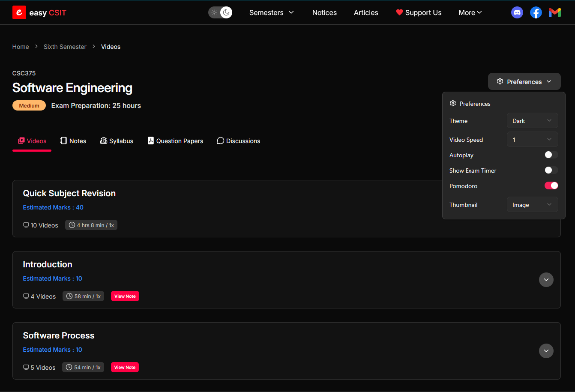Click View Note in Introduction section
Screen dimensions: 575x392
point(125,296)
